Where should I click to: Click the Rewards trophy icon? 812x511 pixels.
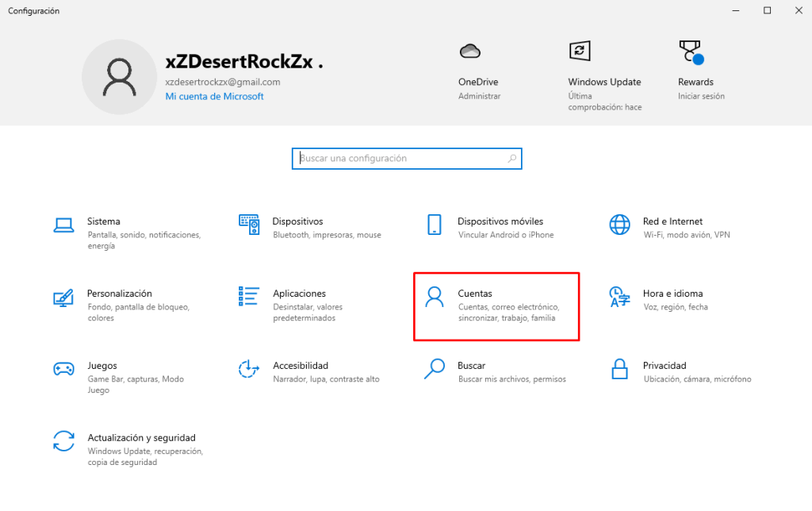pyautogui.click(x=690, y=52)
